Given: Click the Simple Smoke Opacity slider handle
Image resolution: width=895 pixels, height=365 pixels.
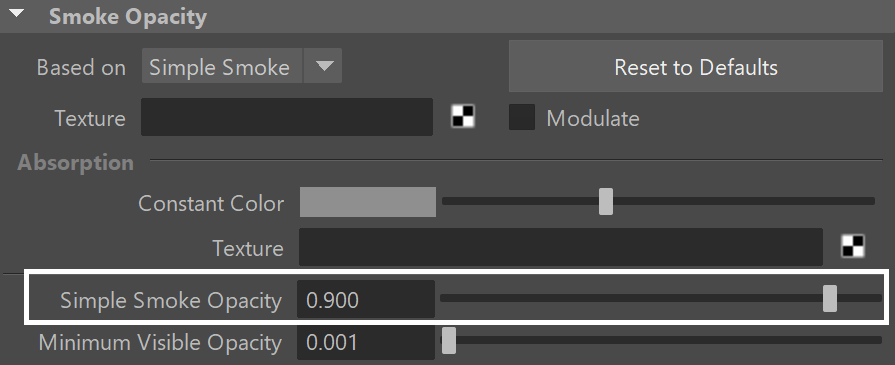Looking at the screenshot, I should (830, 299).
